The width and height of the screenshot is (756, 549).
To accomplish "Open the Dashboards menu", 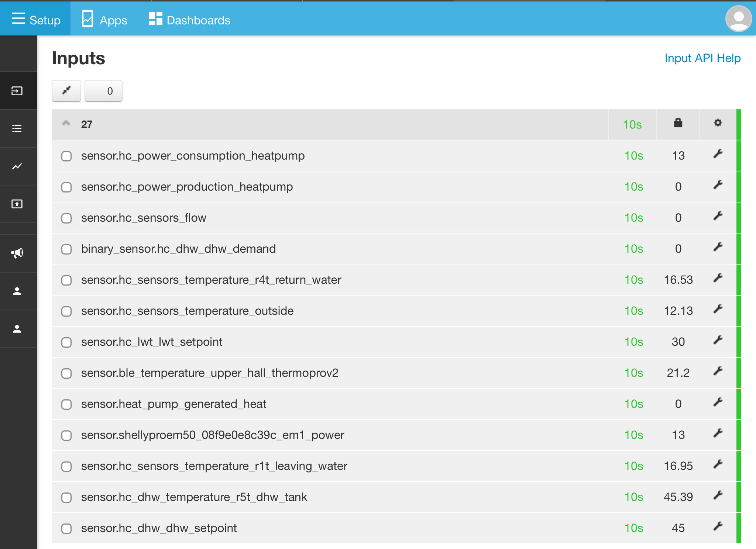I will click(x=190, y=20).
